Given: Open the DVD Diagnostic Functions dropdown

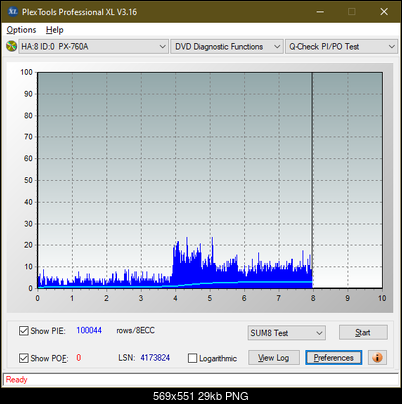Looking at the screenshot, I should pos(227,47).
